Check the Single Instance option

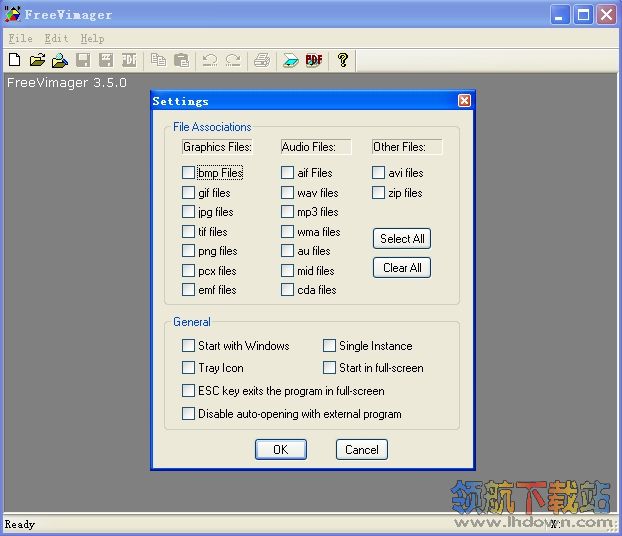pos(329,346)
